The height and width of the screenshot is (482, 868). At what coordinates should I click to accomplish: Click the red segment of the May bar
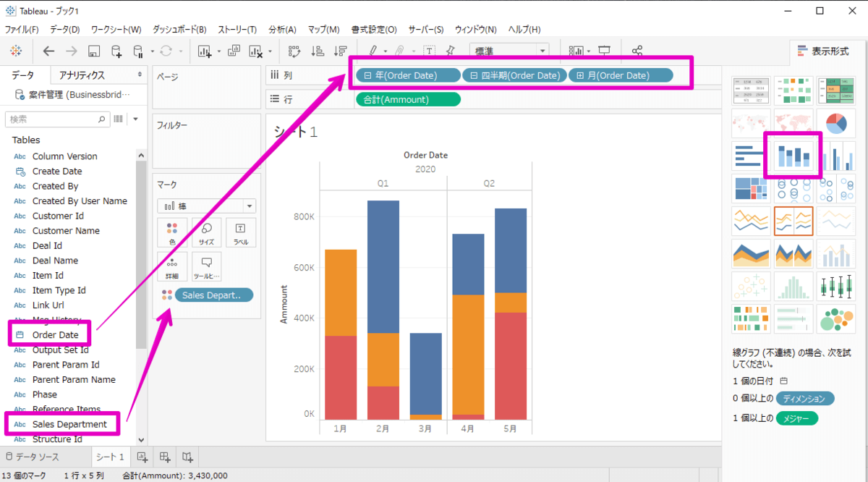511,365
